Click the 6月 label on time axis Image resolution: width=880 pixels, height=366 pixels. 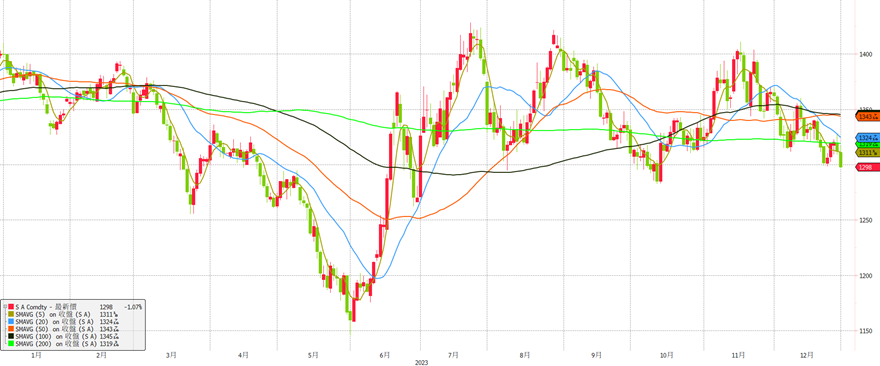[384, 355]
